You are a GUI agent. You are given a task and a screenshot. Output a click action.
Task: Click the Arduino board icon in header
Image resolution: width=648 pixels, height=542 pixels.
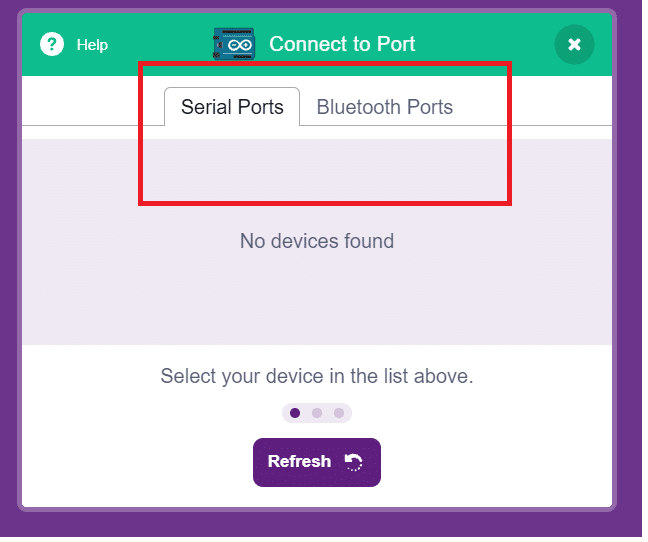pyautogui.click(x=234, y=44)
